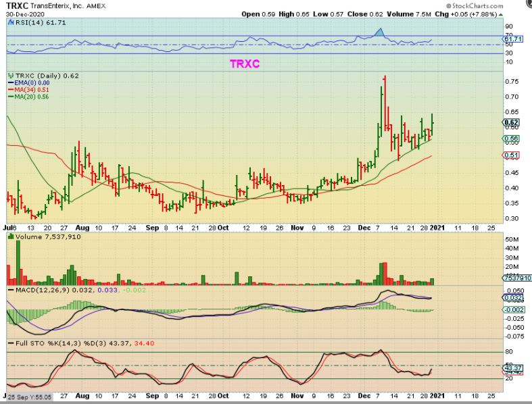Click the TRXC ticker symbol in the header

pos(17,6)
